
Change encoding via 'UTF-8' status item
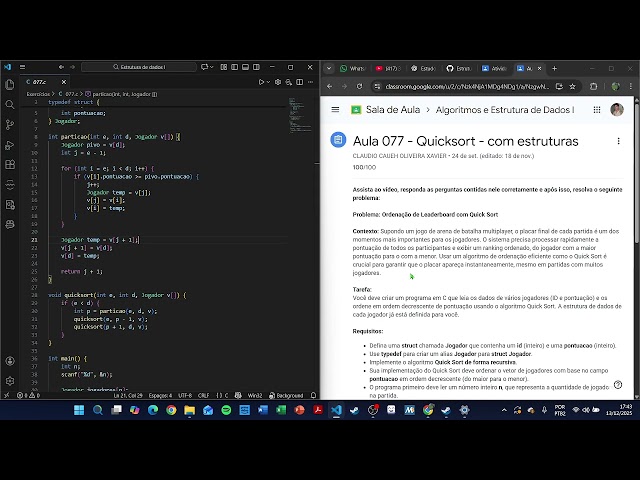point(185,395)
